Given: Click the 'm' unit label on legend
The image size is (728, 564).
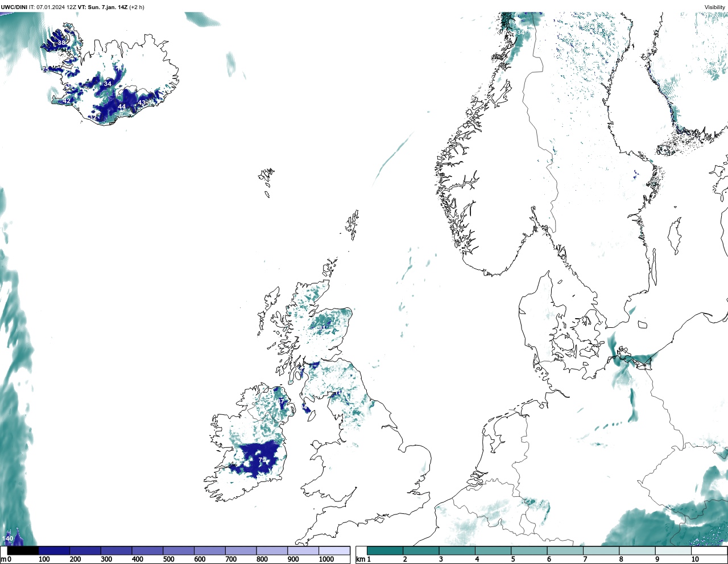Looking at the screenshot, I should pos(3,559).
